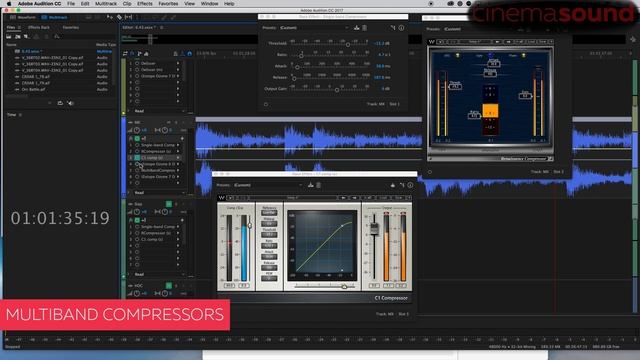The image size is (640, 360).
Task: Click Waves logo in C1 Compressor toolbar
Action: click(222, 198)
